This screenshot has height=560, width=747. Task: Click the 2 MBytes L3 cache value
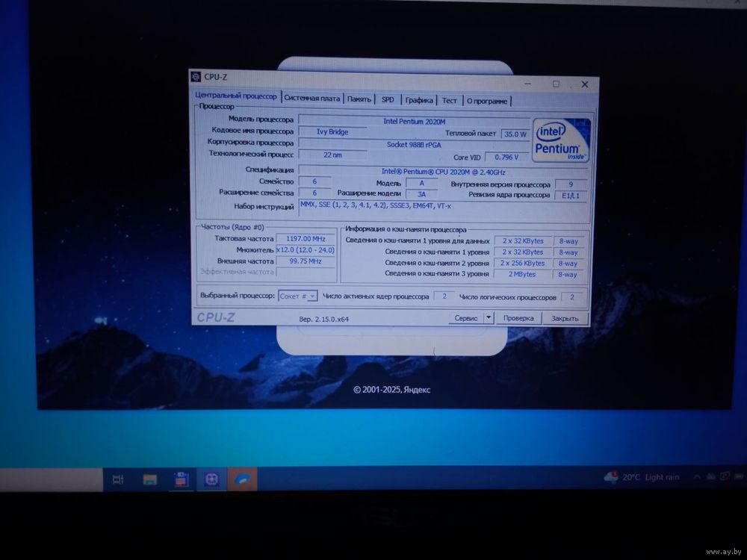522,274
